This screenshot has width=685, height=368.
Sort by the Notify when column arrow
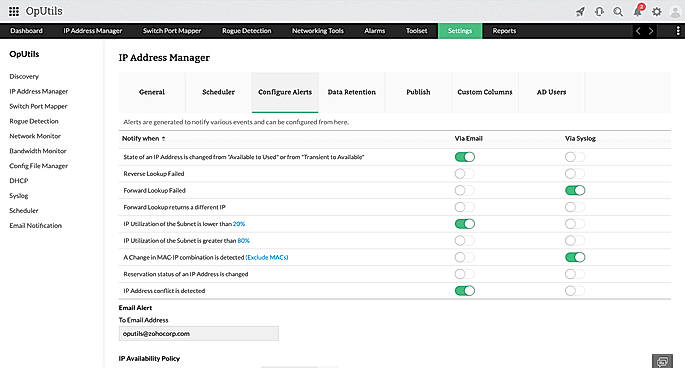pyautogui.click(x=163, y=139)
